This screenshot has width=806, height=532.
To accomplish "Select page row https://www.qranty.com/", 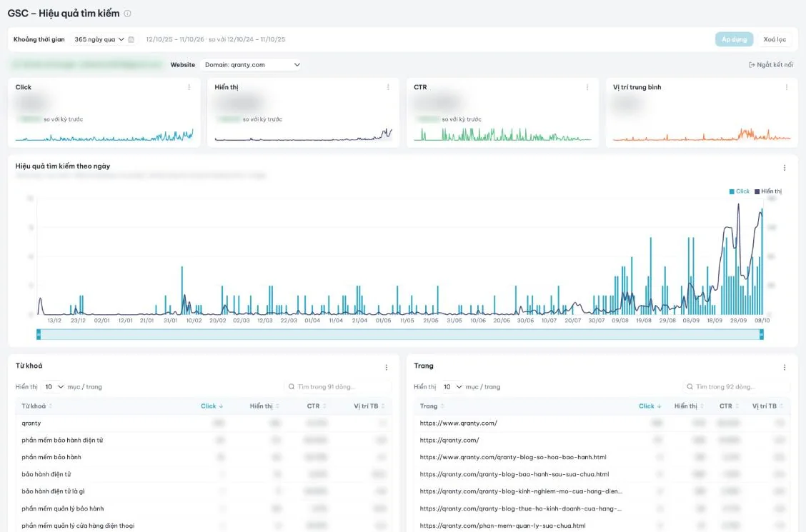I will (602, 423).
